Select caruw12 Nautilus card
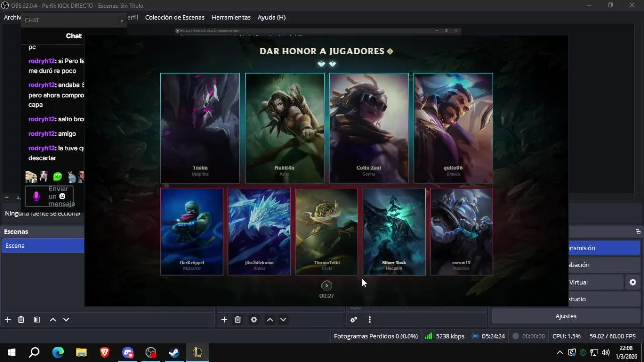Viewport: 644px width, 362px height. point(461,231)
